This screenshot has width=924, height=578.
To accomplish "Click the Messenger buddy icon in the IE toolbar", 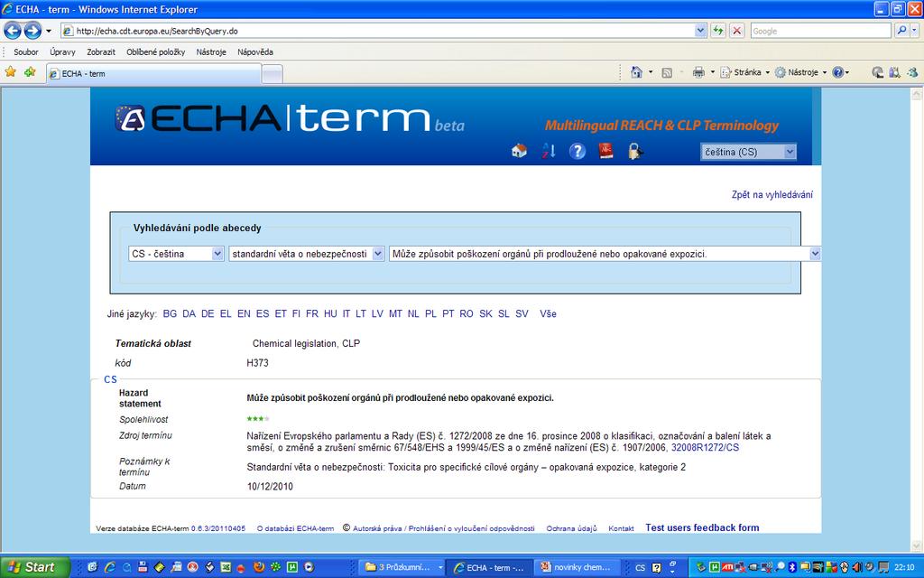I will 913,72.
